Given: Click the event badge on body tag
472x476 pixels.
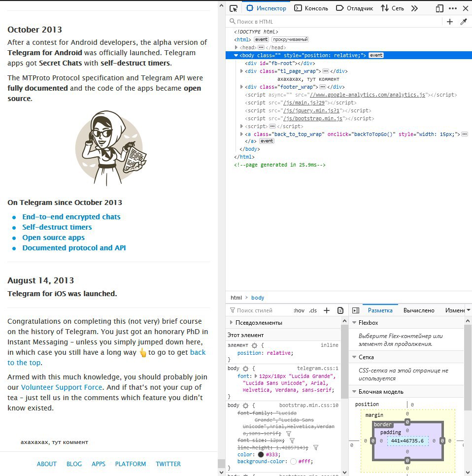Looking at the screenshot, I should pos(376,55).
